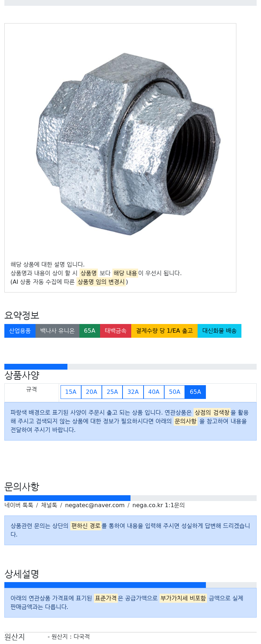The image size is (261, 644).
Task: Choose the 25A size option
Action: click(112, 392)
